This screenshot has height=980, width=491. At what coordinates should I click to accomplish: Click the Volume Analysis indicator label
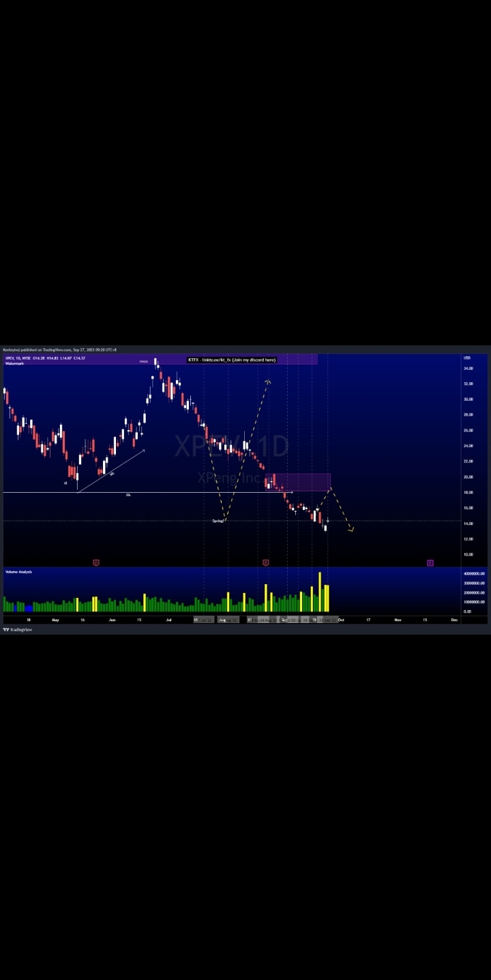tap(18, 572)
